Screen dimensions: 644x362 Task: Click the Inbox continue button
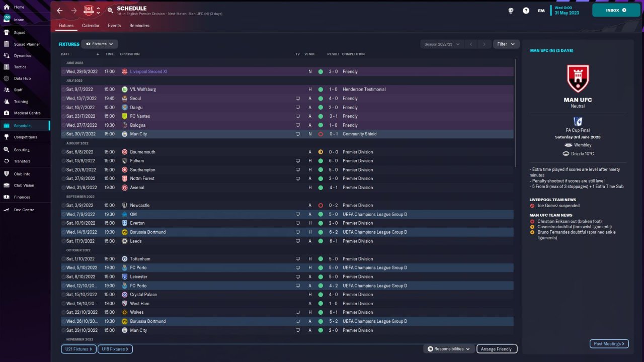coord(616,10)
